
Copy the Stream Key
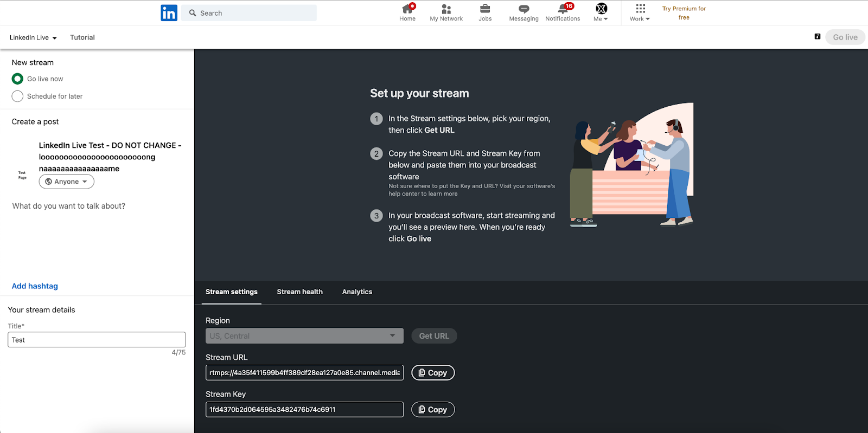pyautogui.click(x=433, y=410)
